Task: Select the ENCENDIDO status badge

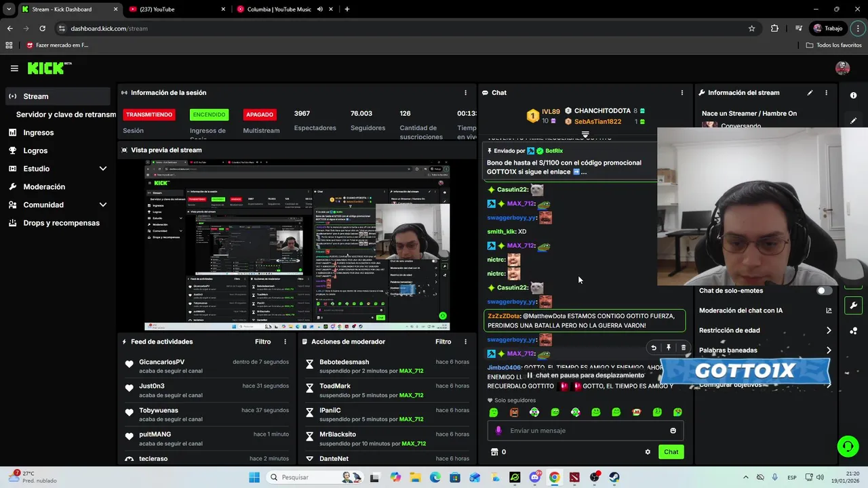Action: (x=208, y=115)
